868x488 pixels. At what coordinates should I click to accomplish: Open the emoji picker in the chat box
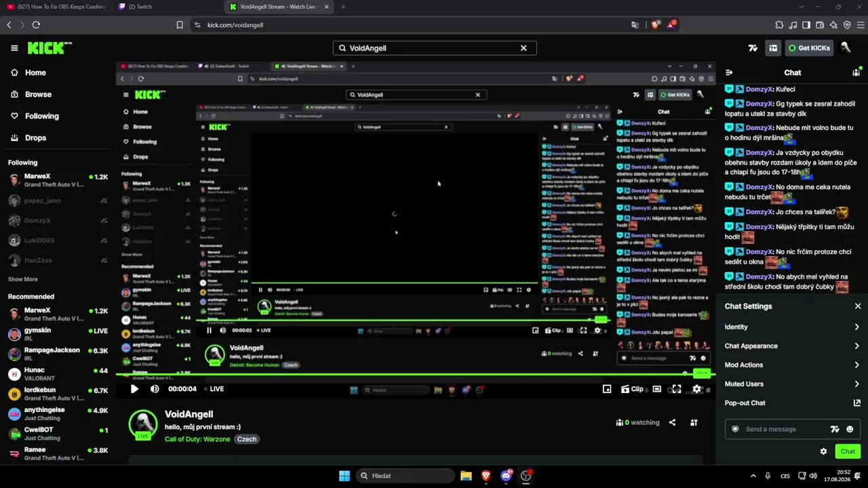850,429
